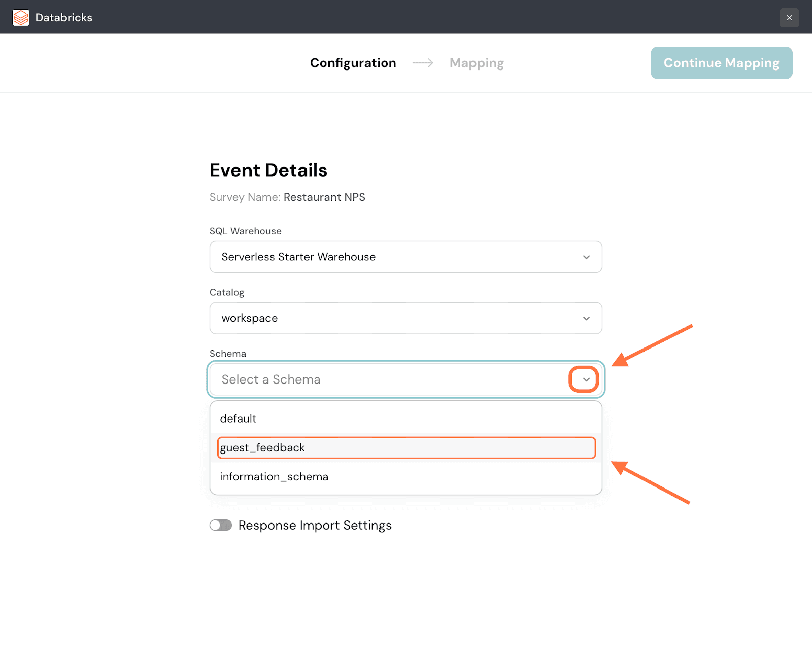
Task: Click the chevron icon in SQL Warehouse
Action: point(586,257)
